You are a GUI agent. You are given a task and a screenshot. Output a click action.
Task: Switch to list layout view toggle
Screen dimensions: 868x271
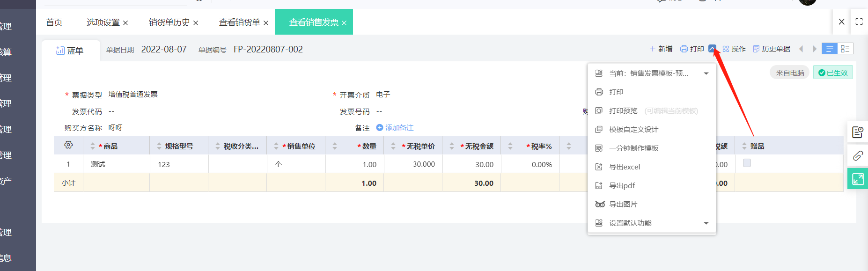pyautogui.click(x=830, y=49)
